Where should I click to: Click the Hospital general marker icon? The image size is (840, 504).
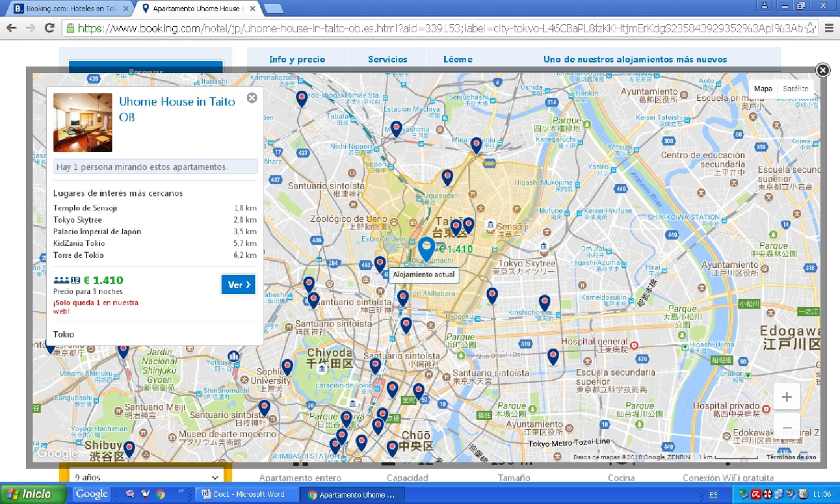click(634, 345)
